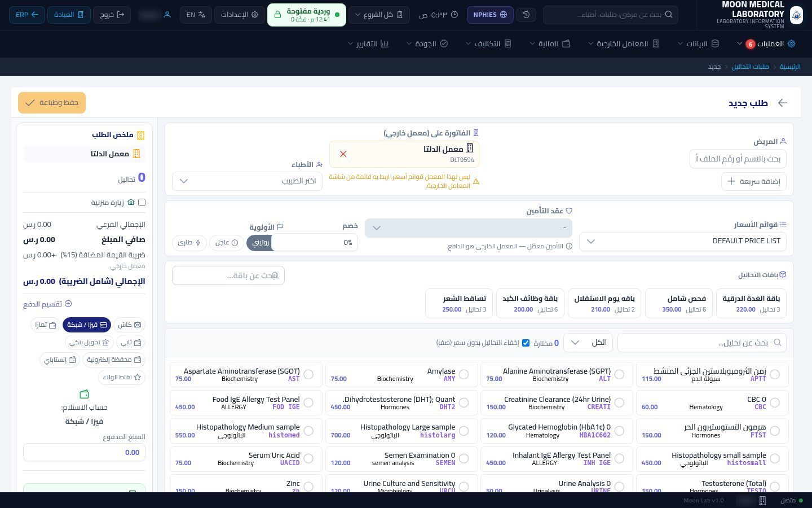The image size is (812, 508).
Task: Switch language with the EN button
Action: [196, 15]
